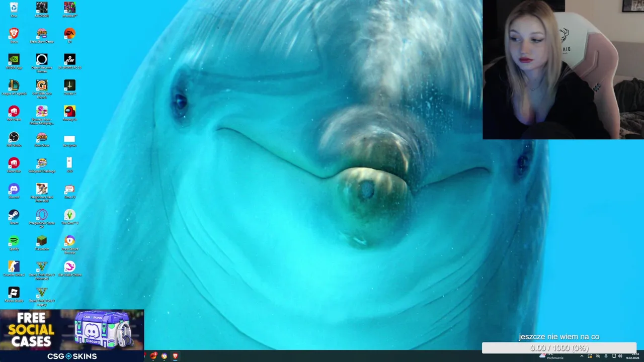Launch the Among Us shortcut
Viewport: 644px width, 362px height.
pyautogui.click(x=69, y=113)
